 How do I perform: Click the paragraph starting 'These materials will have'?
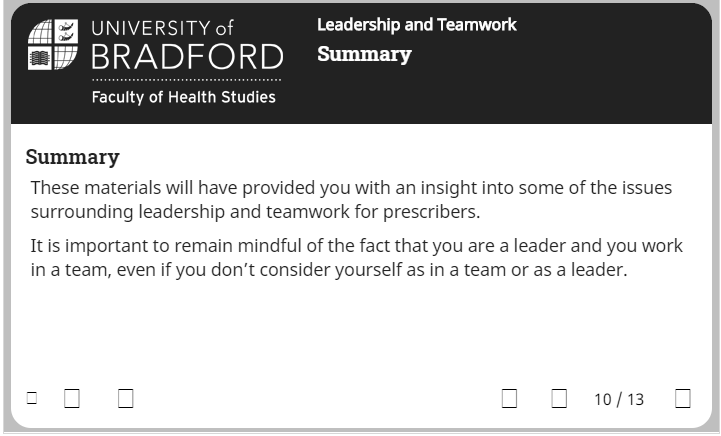pos(351,200)
